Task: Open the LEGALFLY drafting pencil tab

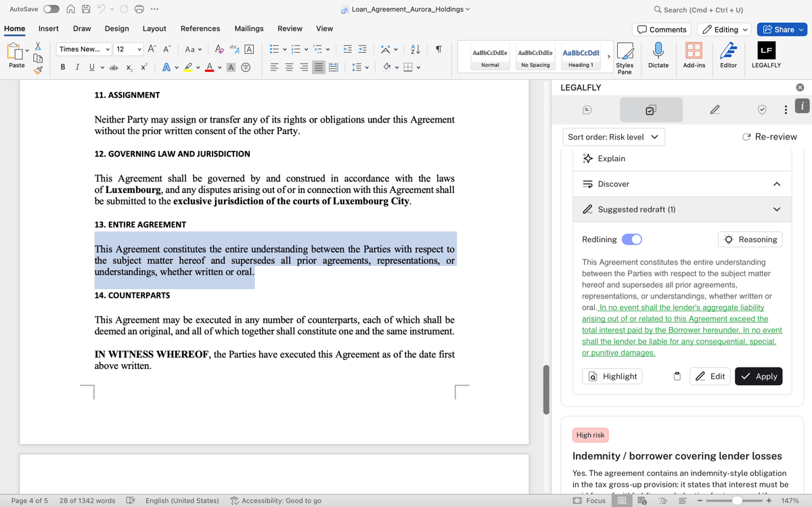Action: (x=715, y=110)
